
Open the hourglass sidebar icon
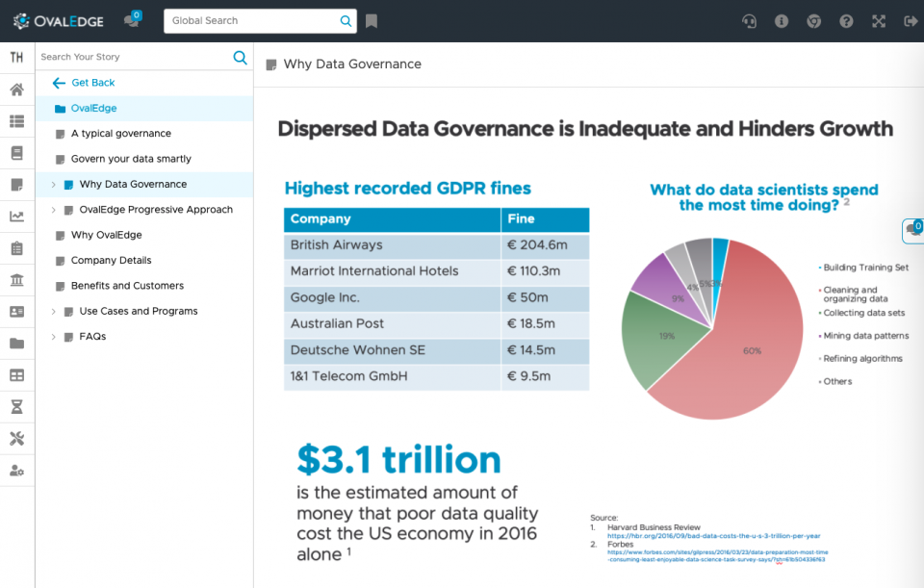tap(16, 406)
